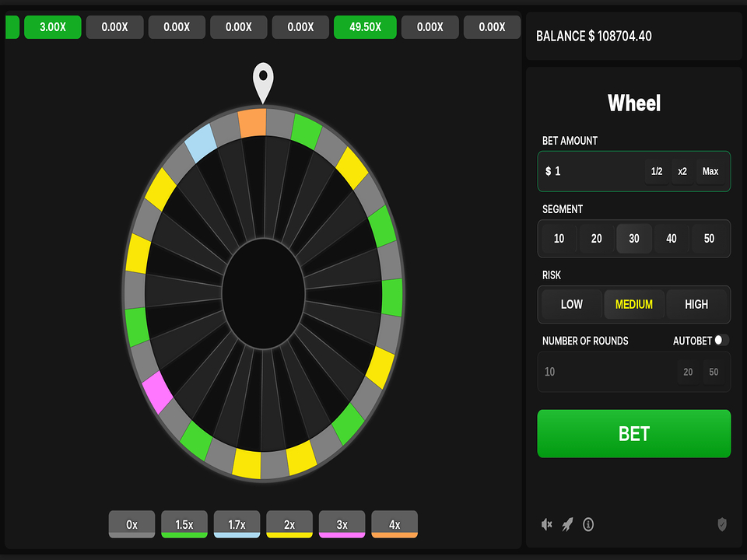This screenshot has width=747, height=560.
Task: Click the 4x orange multiplier legend
Action: point(395,524)
